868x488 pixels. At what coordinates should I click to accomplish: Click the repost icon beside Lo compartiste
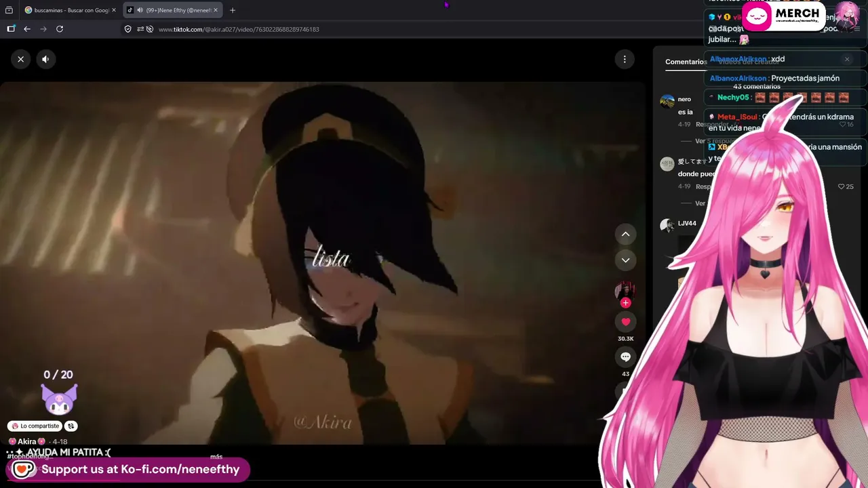[71, 426]
